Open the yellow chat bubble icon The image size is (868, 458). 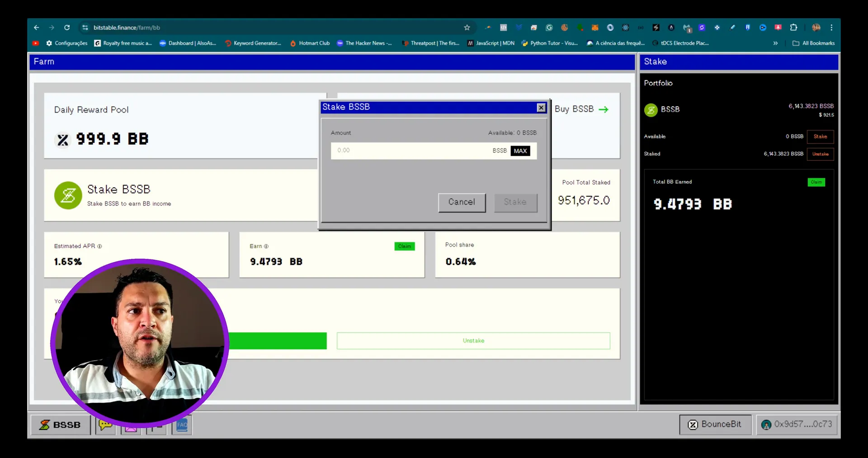pos(105,425)
